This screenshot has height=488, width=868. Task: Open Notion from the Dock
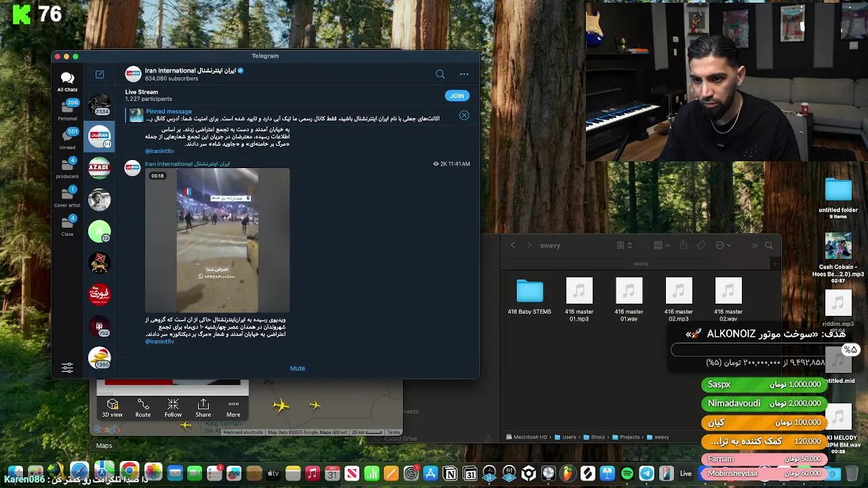point(450,474)
